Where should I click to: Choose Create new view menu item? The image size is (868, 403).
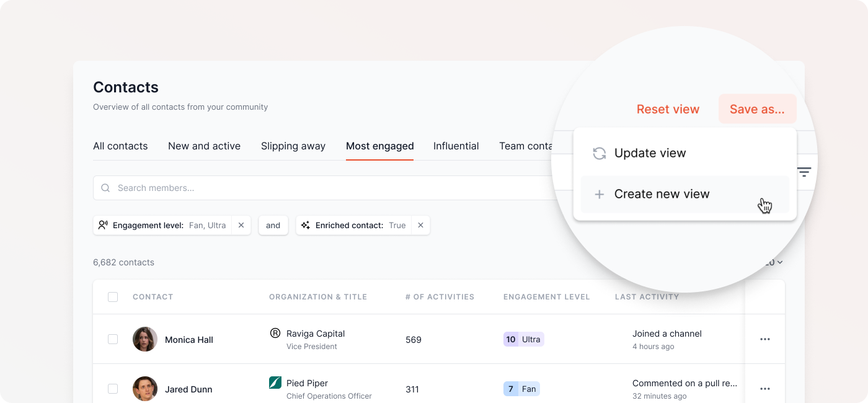point(685,194)
